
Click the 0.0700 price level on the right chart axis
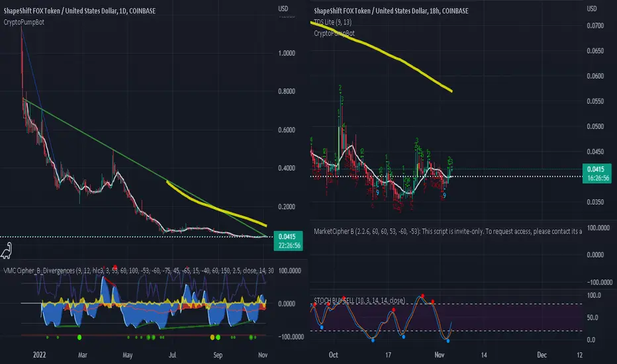[x=595, y=26]
